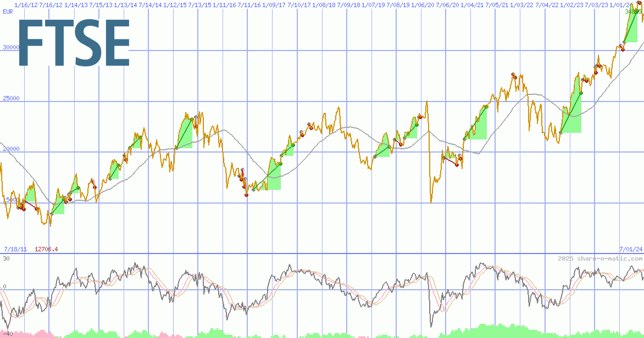Select the 1/06/20 date label
Image resolution: width=644 pixels, height=338 pixels.
pos(422,5)
